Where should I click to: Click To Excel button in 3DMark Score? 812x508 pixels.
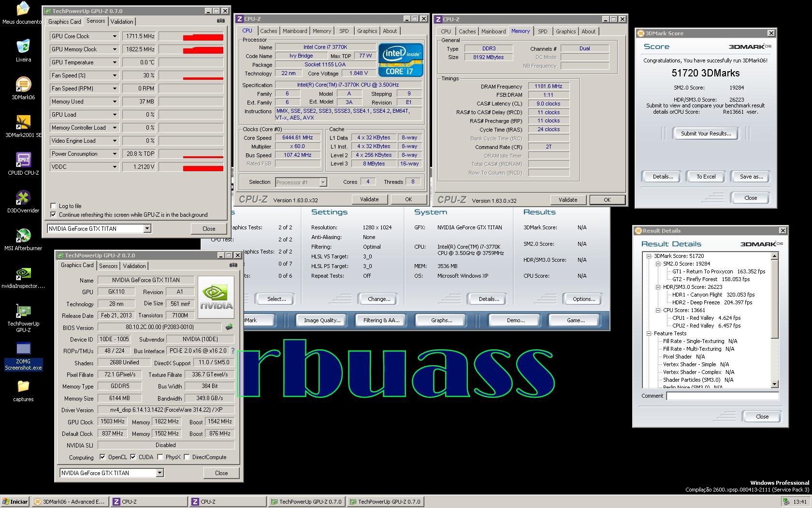click(x=706, y=177)
